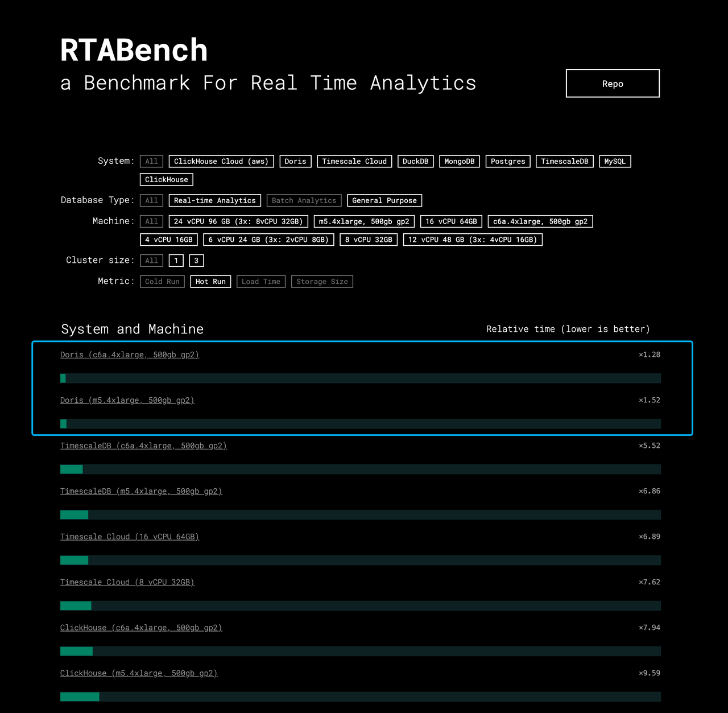Image resolution: width=728 pixels, height=713 pixels.
Task: Toggle 8 vCPU 32GB machine filter
Action: pos(369,240)
